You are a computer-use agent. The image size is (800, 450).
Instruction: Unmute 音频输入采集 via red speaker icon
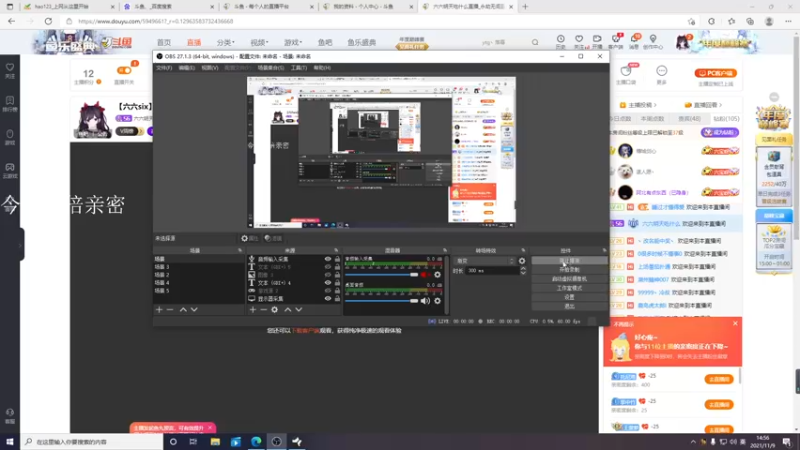[x=424, y=274]
